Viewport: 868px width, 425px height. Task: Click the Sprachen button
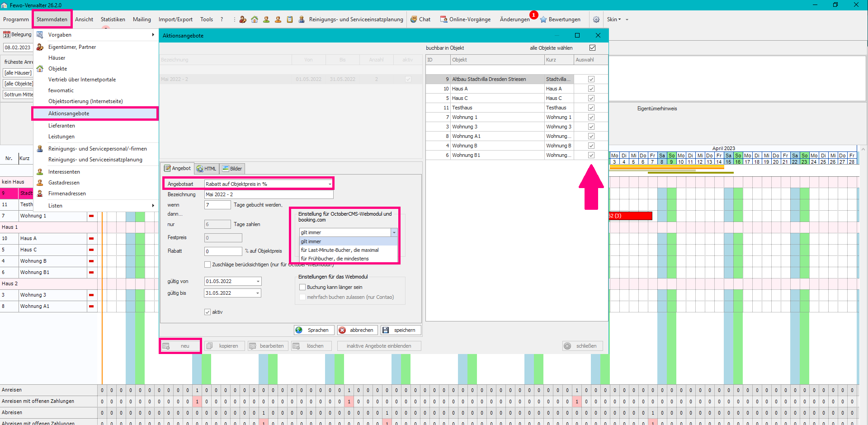(314, 330)
